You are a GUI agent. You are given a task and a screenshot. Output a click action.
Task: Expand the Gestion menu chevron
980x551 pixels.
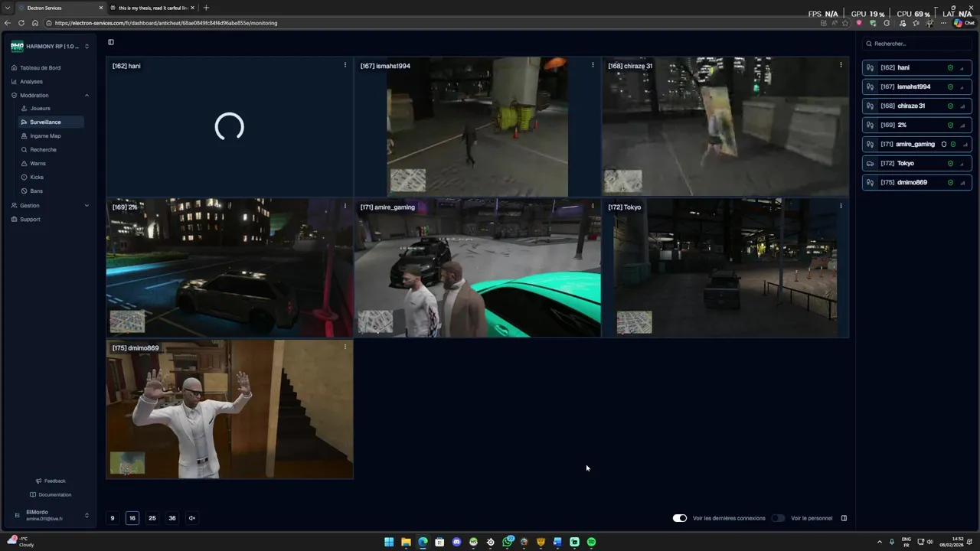coord(87,205)
